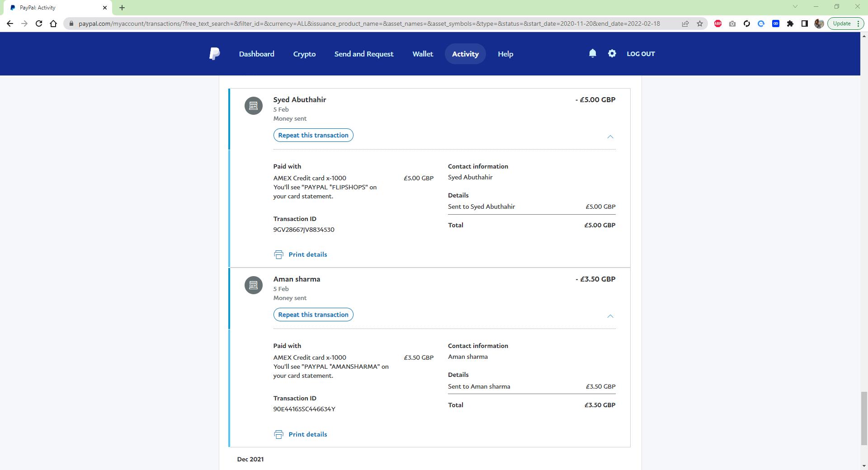868x470 pixels.
Task: Collapse the Syed Abuthahir transaction details
Action: [x=610, y=136]
